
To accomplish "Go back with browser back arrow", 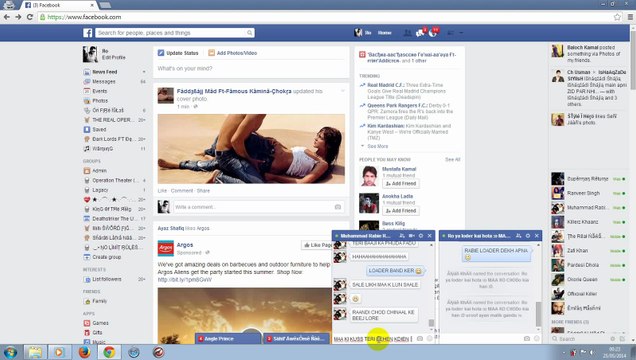I will 6,17.
